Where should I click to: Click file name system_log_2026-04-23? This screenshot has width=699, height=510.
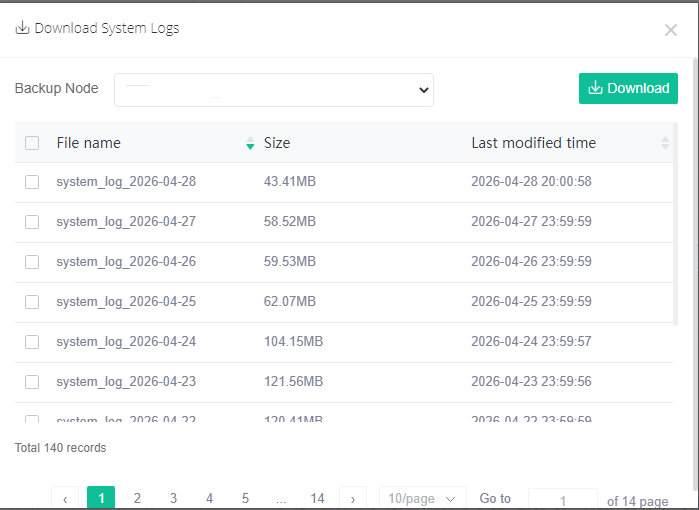point(126,382)
